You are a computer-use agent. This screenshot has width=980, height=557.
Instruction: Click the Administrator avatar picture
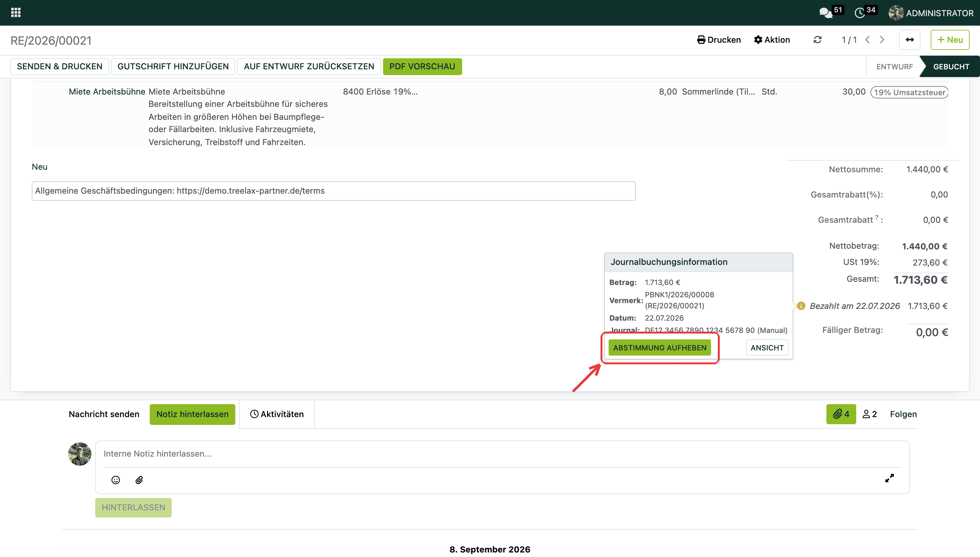pos(896,13)
